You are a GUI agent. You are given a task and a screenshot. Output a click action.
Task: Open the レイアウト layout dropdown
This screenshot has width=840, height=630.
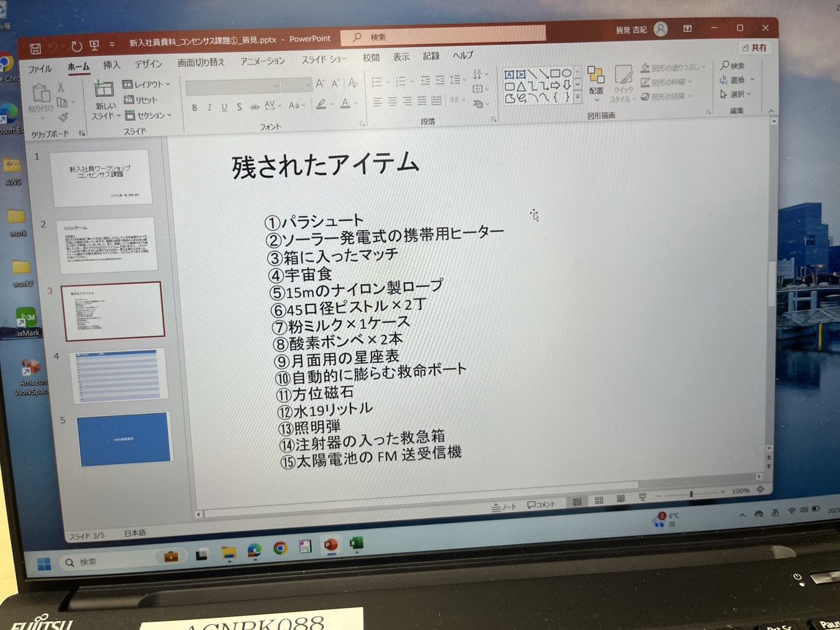pos(146,85)
